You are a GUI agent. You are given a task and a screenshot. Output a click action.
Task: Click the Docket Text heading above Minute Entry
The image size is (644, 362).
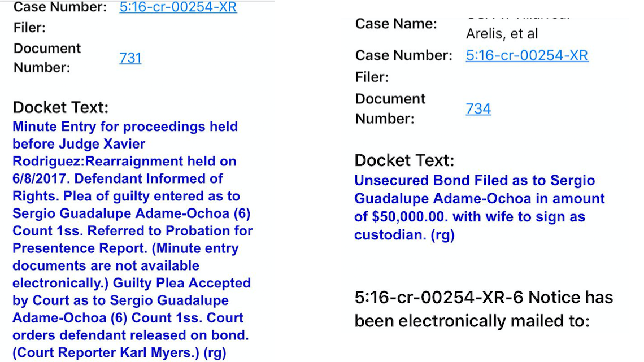(60, 107)
